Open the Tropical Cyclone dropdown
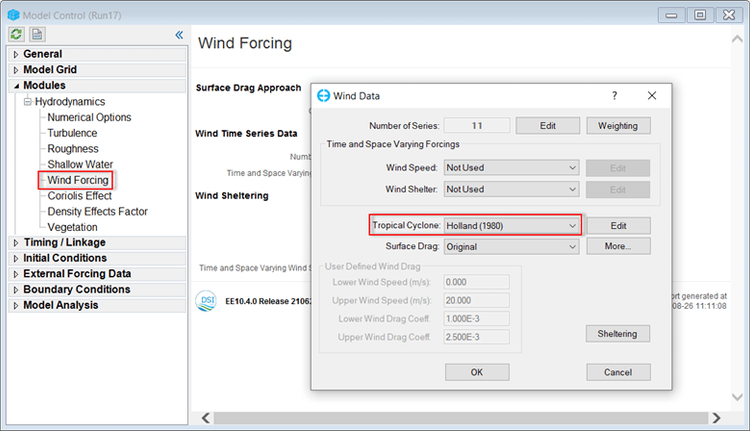Screen dimensions: 750x431 511,225
